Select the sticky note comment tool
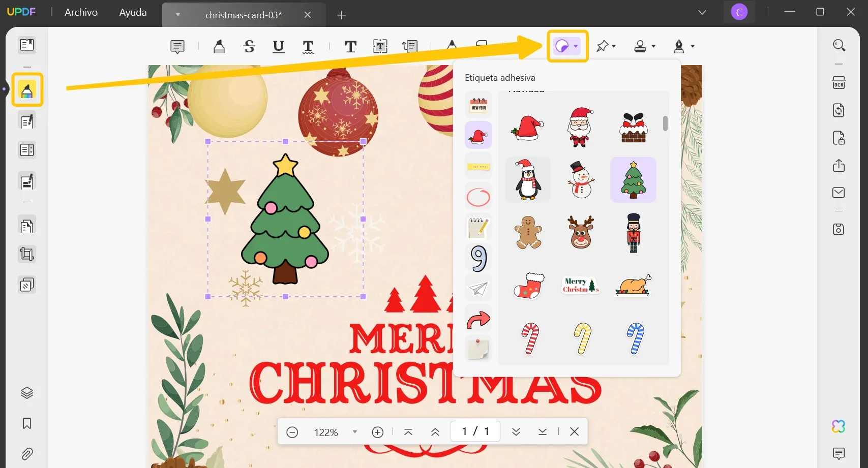The height and width of the screenshot is (468, 868). point(177,47)
